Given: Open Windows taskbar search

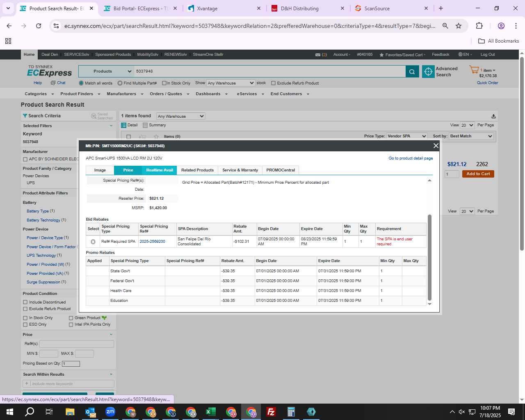Looking at the screenshot, I should (30, 412).
